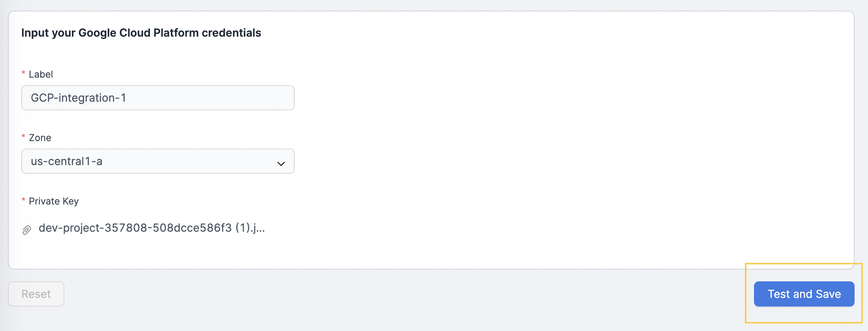This screenshot has height=331, width=868.
Task: Click the Zone field caption
Action: pyautogui.click(x=40, y=138)
